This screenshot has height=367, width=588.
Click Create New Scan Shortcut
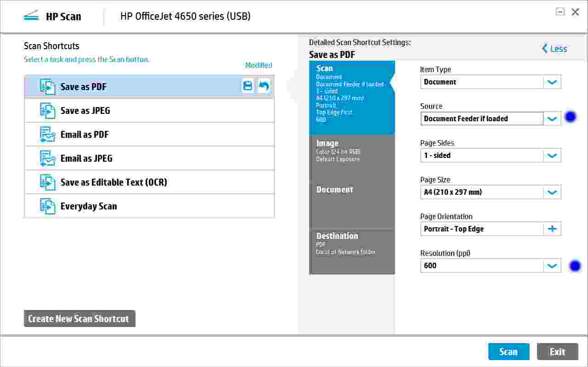click(x=79, y=318)
